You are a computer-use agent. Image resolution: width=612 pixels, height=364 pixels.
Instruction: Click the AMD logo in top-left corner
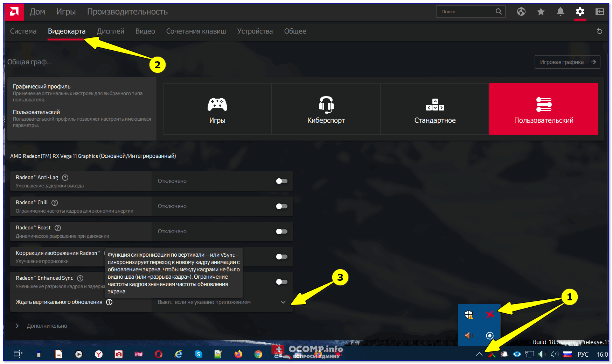pos(14,12)
